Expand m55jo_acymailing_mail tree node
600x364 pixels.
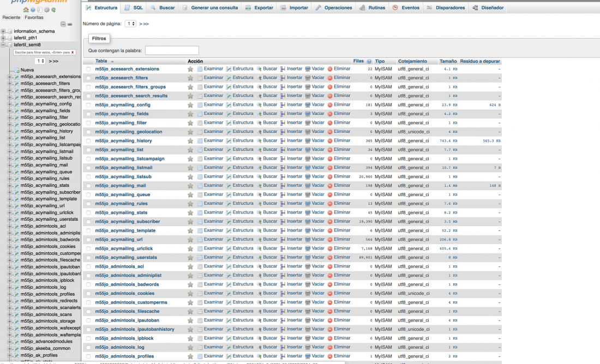[10, 165]
